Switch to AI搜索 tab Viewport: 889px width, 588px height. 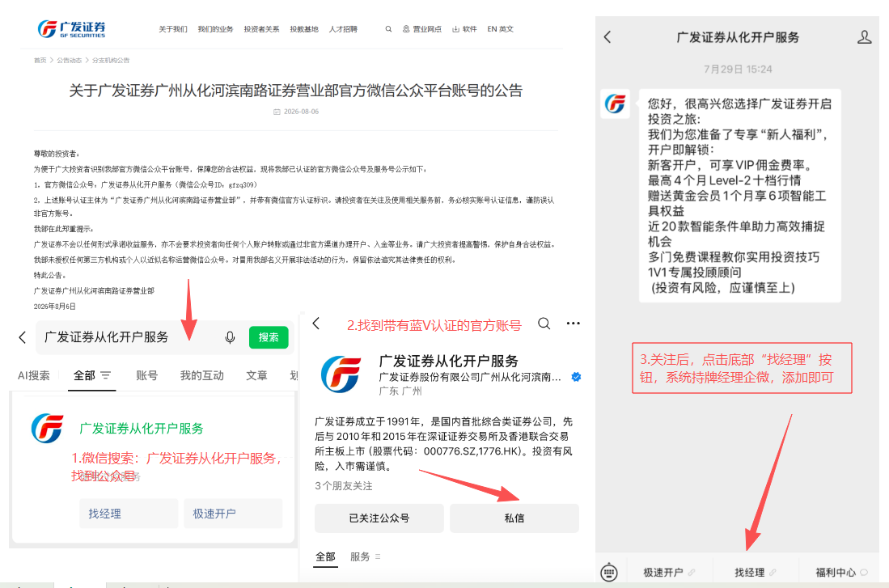(33, 375)
